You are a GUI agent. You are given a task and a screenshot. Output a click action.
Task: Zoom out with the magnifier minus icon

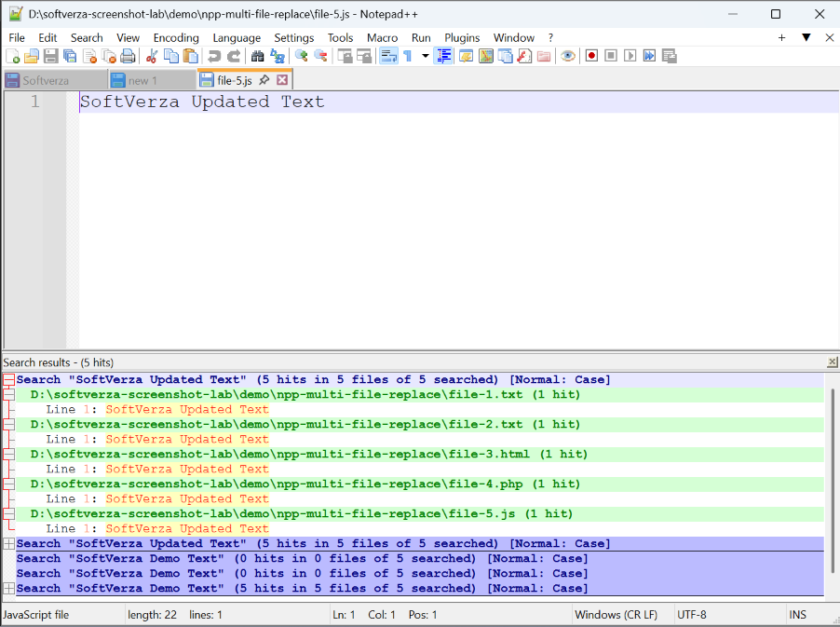[320, 56]
